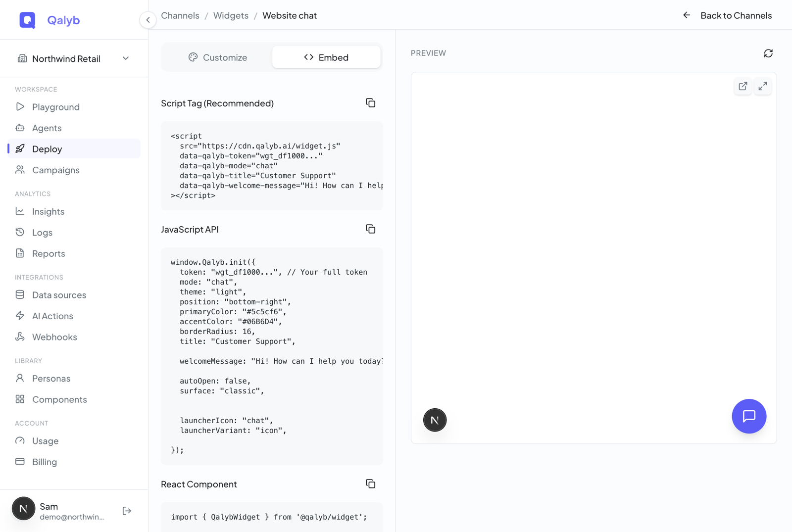This screenshot has height=532, width=792.
Task: Click the Components grid icon
Action: [x=20, y=399]
